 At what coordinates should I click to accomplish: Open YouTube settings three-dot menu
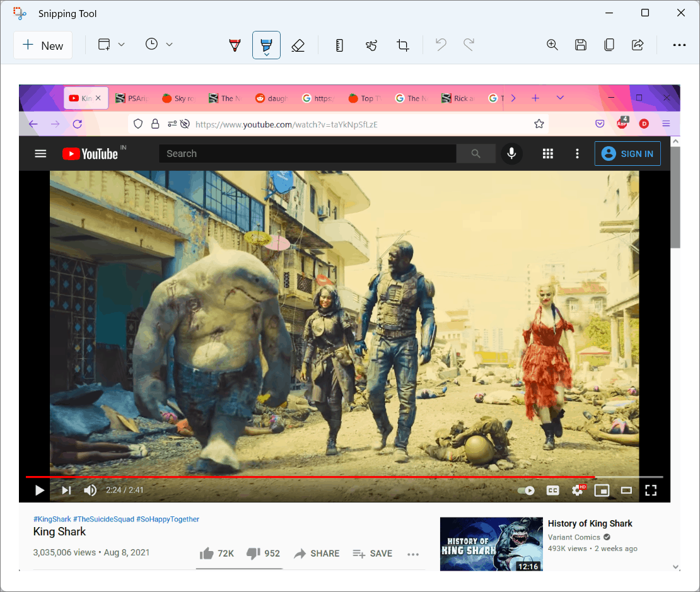(577, 154)
